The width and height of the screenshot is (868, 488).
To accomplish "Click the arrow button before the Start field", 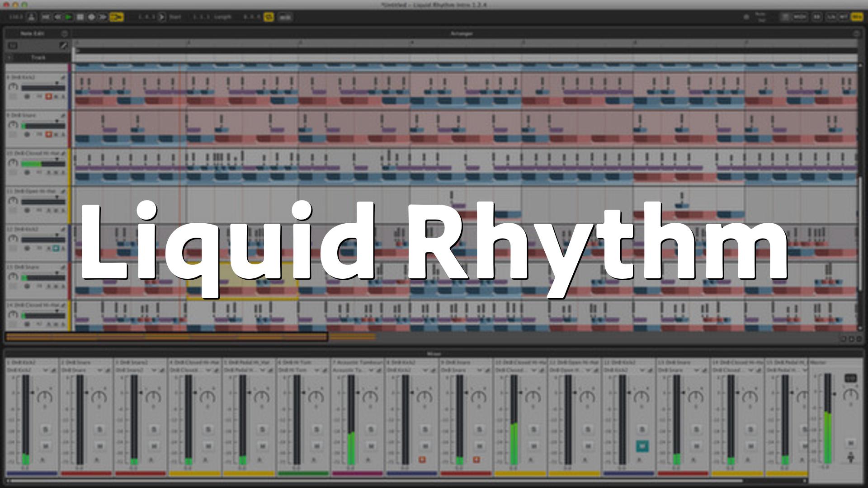I will pos(161,17).
